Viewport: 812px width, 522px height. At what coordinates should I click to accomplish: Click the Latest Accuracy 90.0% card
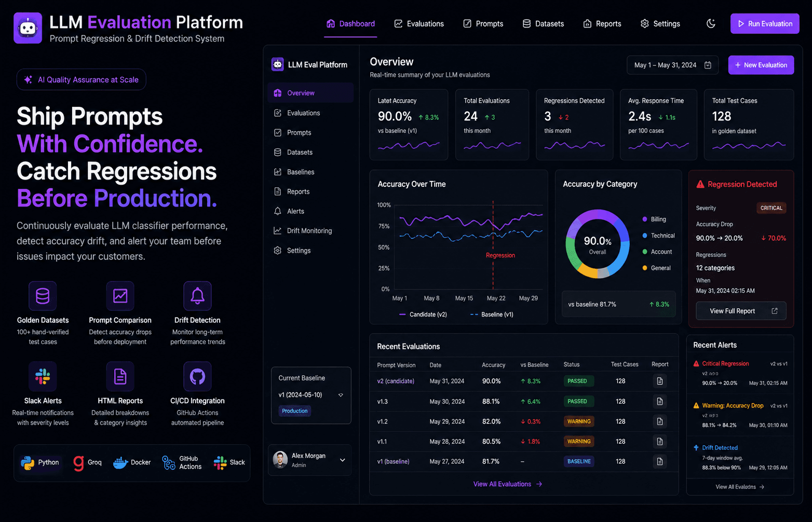pos(409,125)
